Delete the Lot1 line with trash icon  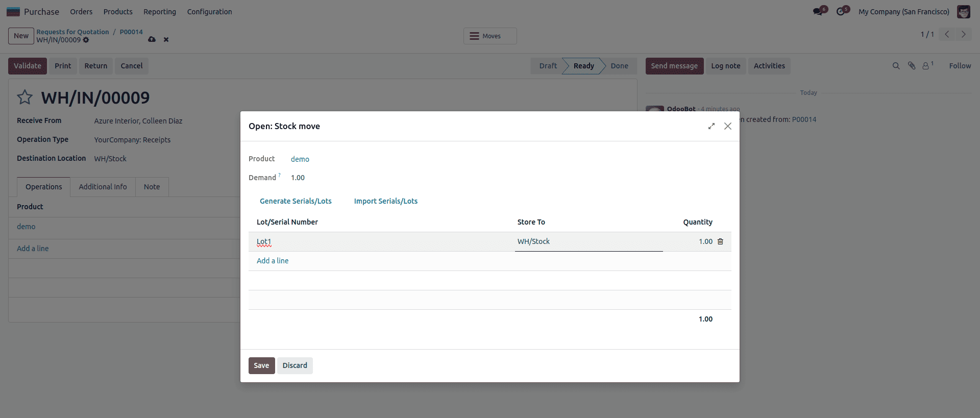(x=720, y=241)
